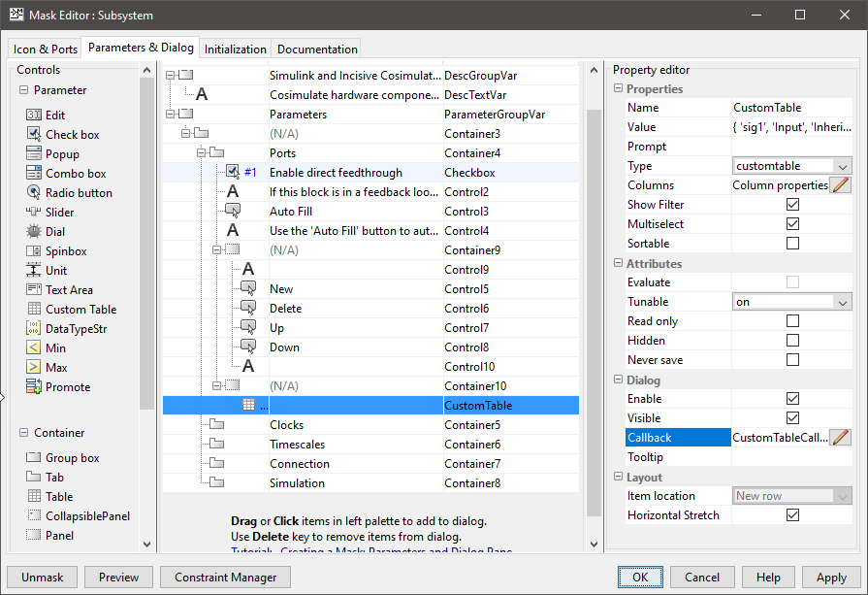
Task: Open the Documentation tab
Action: (x=317, y=50)
